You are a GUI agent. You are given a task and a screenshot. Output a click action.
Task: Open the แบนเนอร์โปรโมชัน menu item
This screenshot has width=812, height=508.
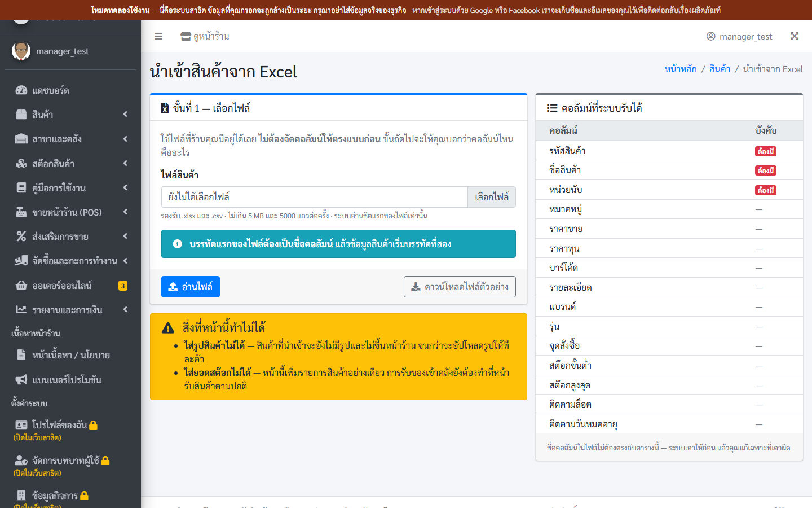(70, 380)
